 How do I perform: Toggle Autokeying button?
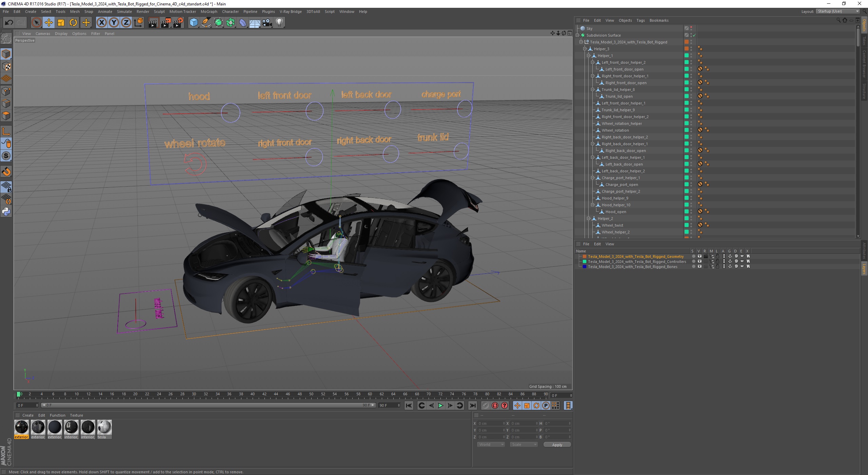point(495,405)
